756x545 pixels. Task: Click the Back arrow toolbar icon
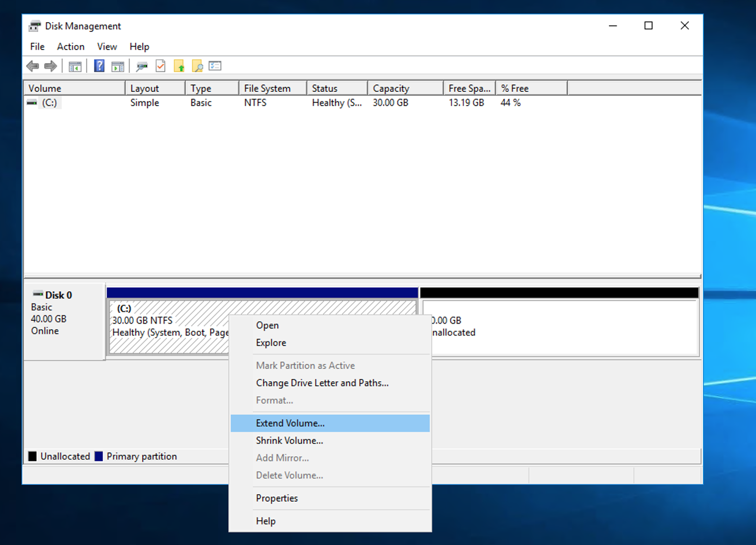click(x=33, y=66)
